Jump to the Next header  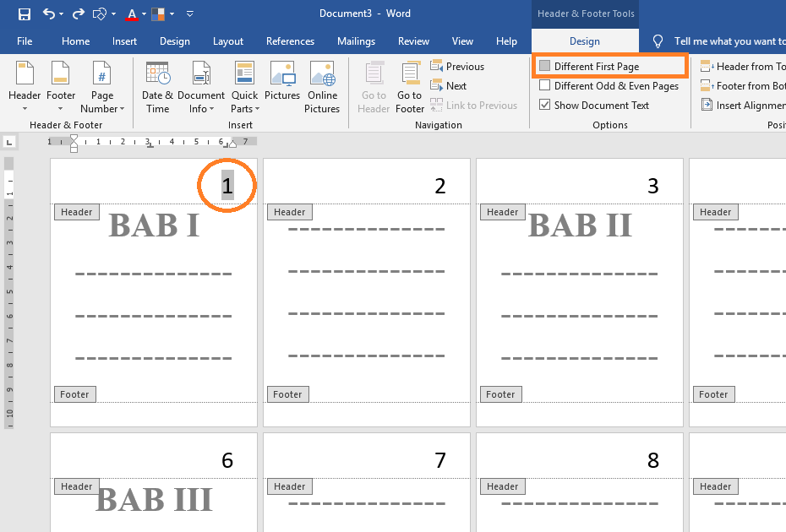click(x=449, y=85)
